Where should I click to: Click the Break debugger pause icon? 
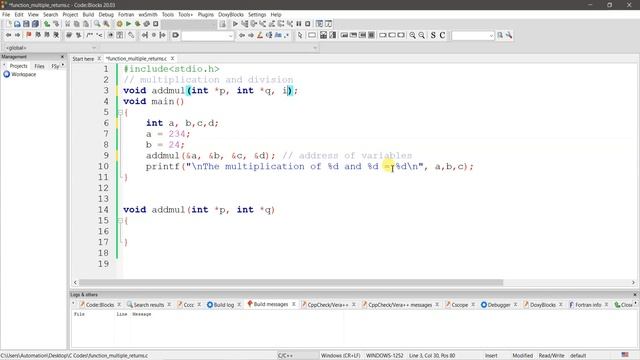(299, 24)
